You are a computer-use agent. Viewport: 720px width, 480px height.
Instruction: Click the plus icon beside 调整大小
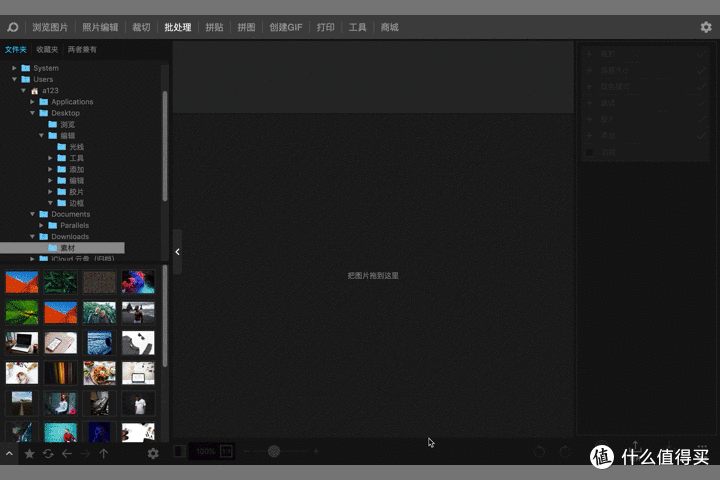(590, 70)
